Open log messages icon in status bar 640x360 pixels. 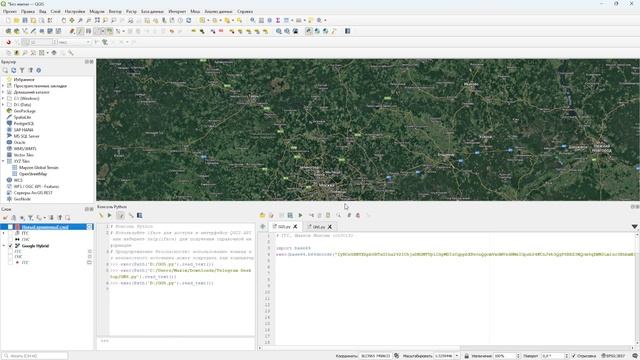click(x=635, y=356)
